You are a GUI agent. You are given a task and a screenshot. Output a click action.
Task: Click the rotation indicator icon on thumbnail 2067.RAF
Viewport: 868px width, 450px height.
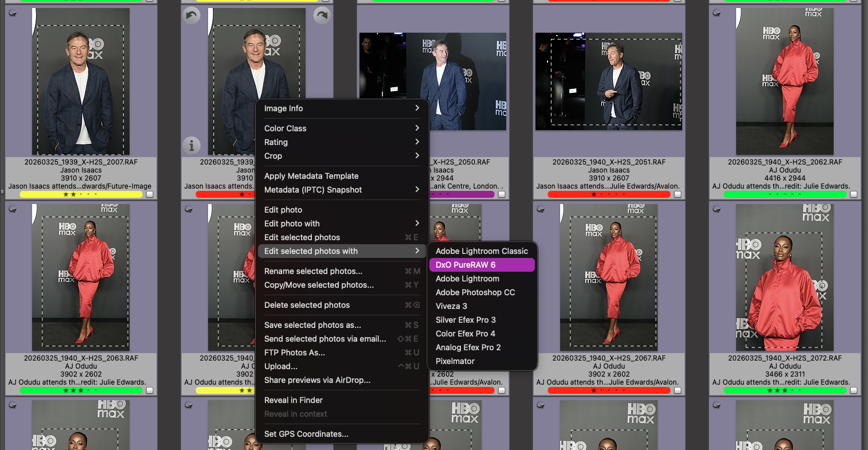(x=541, y=209)
